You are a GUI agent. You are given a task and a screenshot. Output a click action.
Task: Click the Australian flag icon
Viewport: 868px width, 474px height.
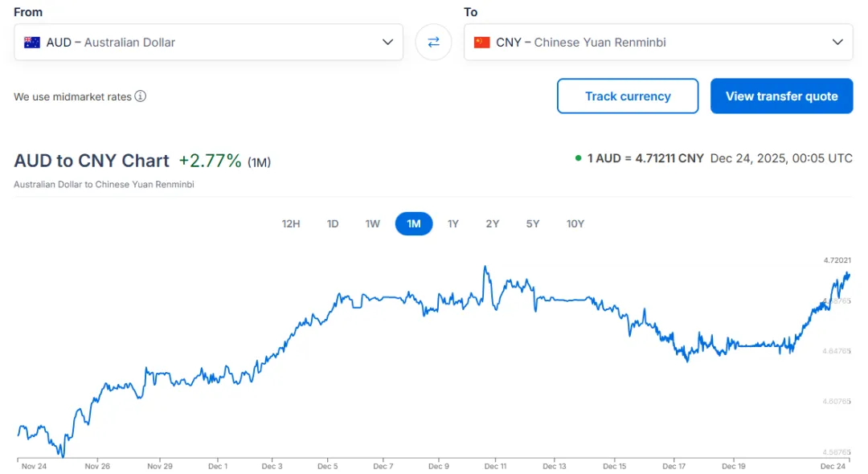[32, 43]
